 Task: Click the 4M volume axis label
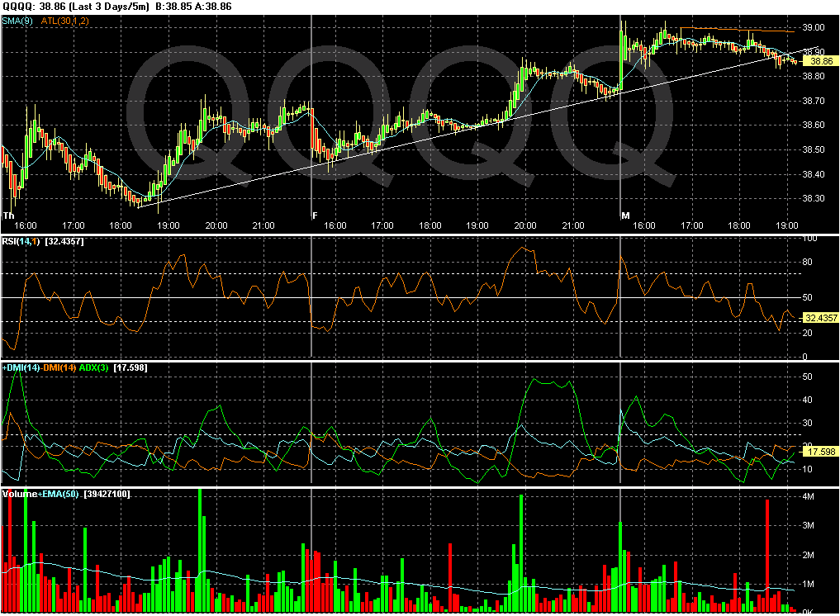coord(808,497)
